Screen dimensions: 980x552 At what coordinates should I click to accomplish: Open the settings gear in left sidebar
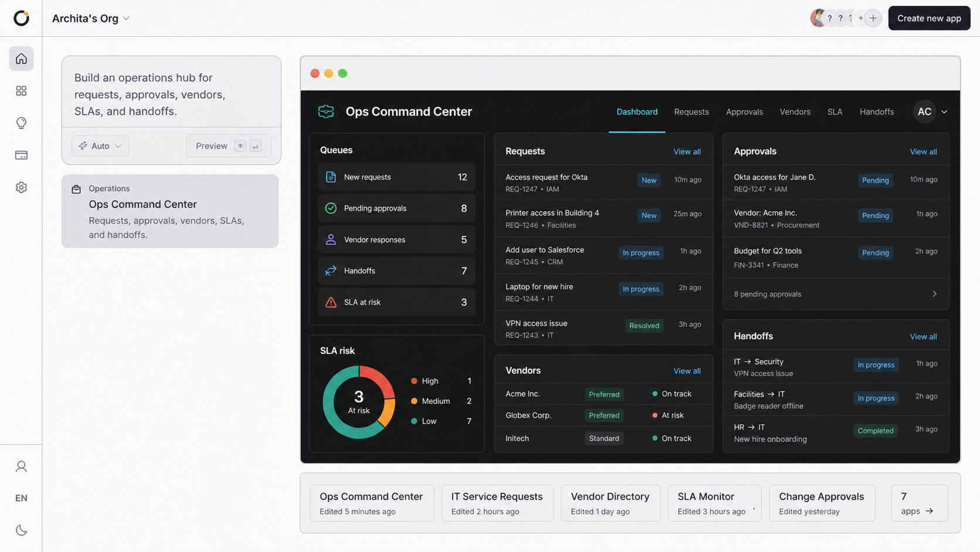pos(21,188)
